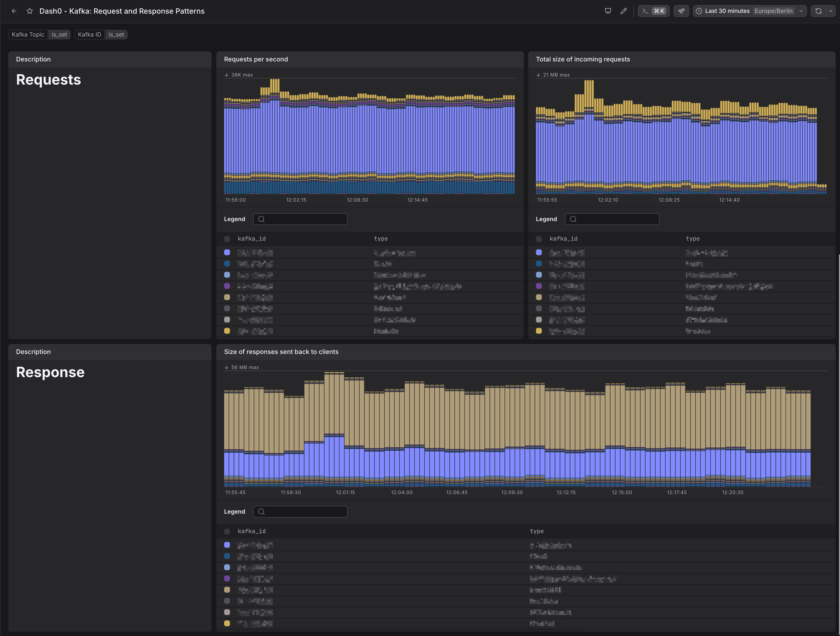Click the yellow swatch in Requests per second legend
The height and width of the screenshot is (636, 840).
point(227,331)
